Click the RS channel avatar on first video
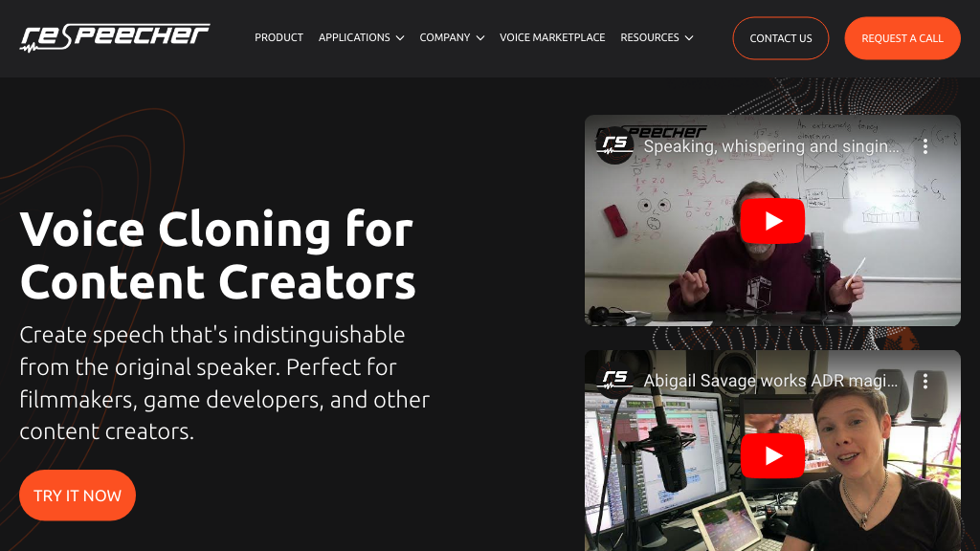980x551 pixels. tap(615, 145)
